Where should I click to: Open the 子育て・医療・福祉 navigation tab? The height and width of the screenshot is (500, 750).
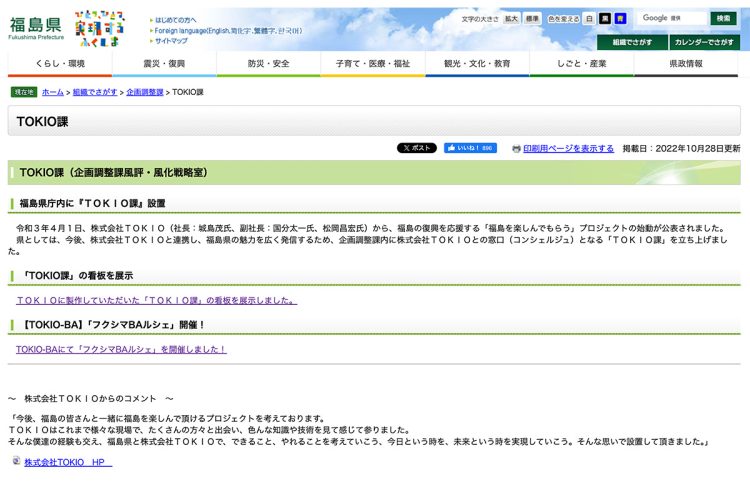tap(373, 64)
